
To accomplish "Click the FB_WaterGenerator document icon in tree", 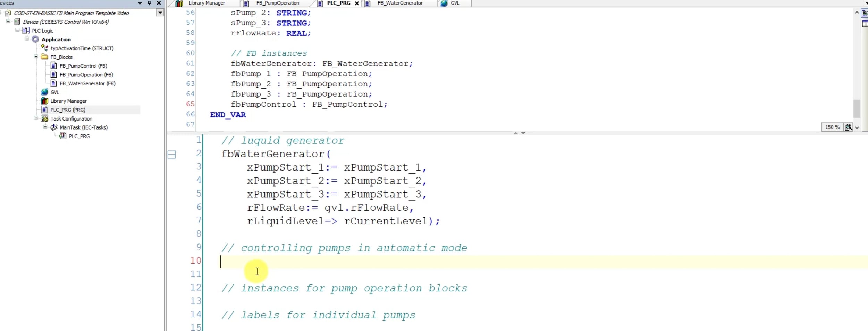I will click(x=53, y=83).
